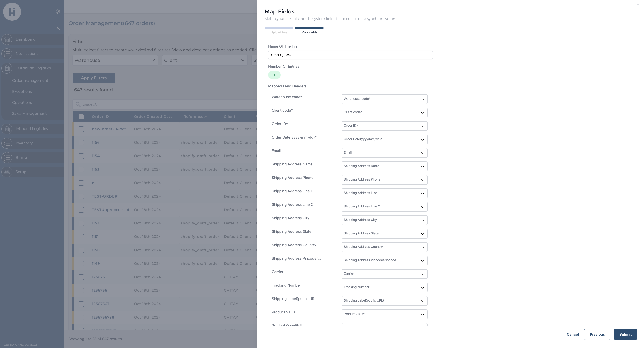Click the Dashboard sidebar icon
Viewport: 644px width, 348px height.
[7, 39]
